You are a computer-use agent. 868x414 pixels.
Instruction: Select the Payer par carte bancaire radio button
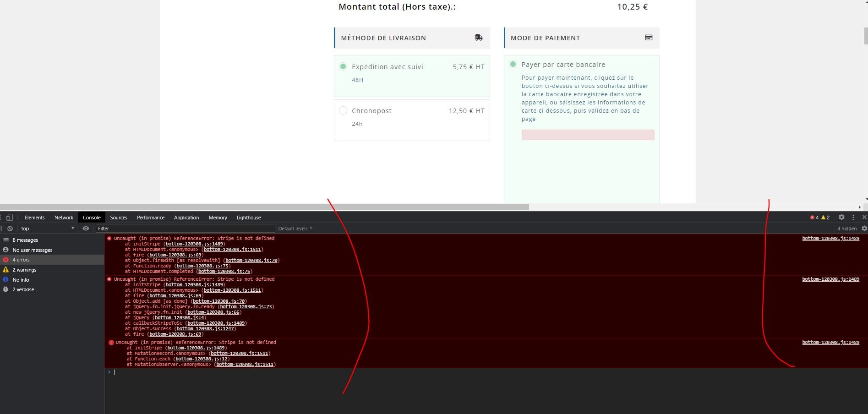coord(513,64)
